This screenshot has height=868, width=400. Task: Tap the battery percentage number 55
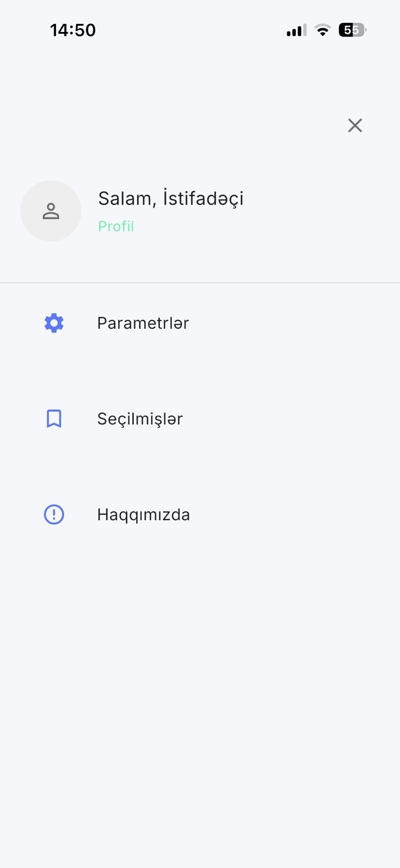coord(352,30)
